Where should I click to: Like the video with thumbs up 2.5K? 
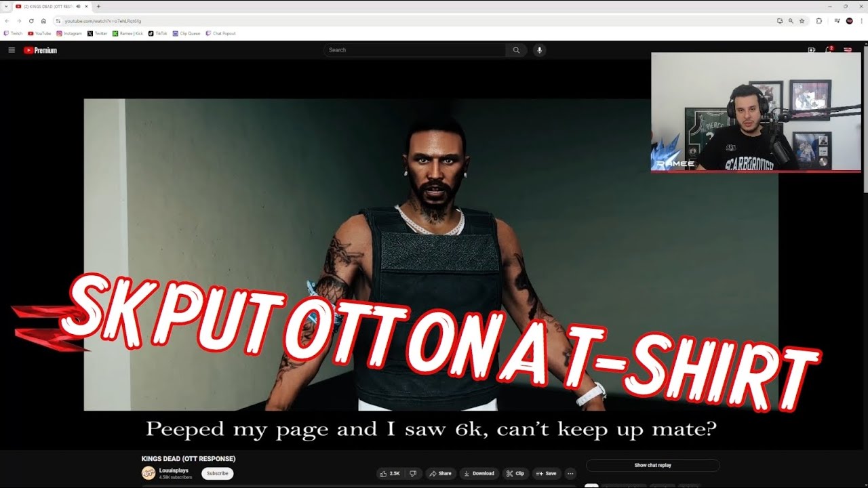(390, 474)
